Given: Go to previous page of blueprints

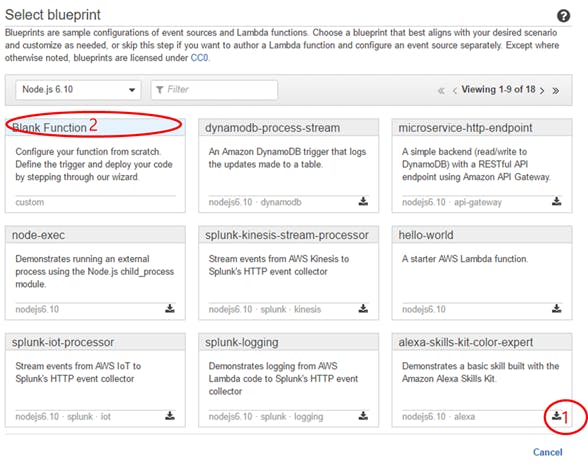Looking at the screenshot, I should pyautogui.click(x=454, y=90).
